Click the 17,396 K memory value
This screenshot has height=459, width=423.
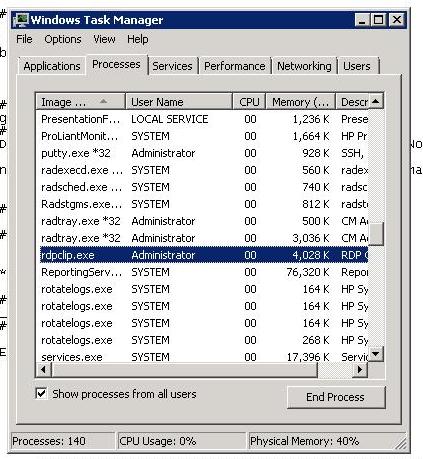(308, 357)
